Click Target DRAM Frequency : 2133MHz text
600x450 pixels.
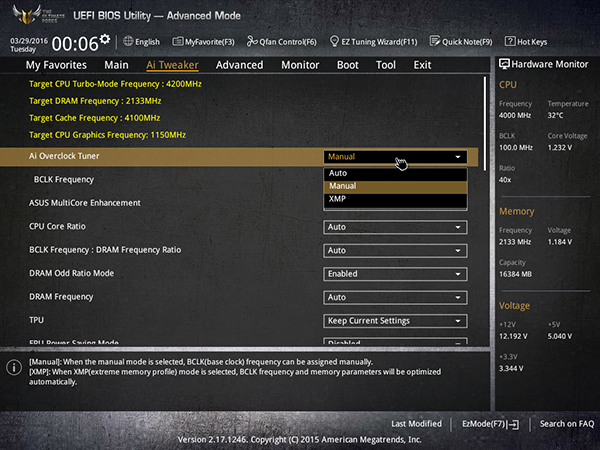(95, 101)
